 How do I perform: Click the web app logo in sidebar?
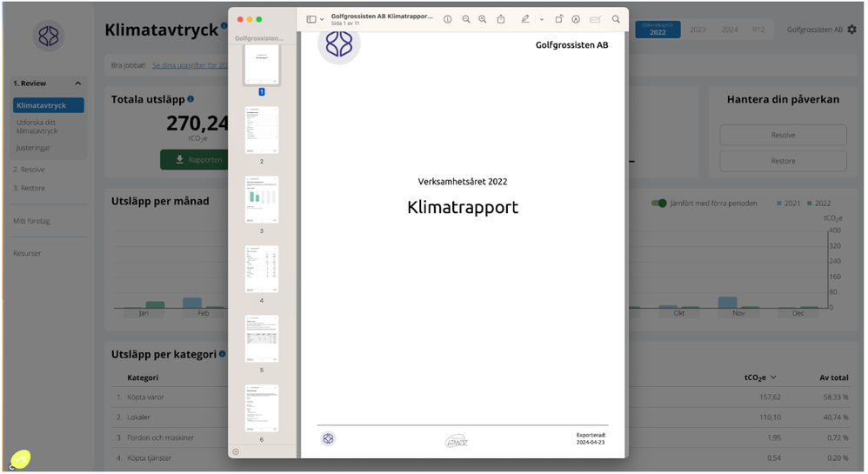[49, 37]
